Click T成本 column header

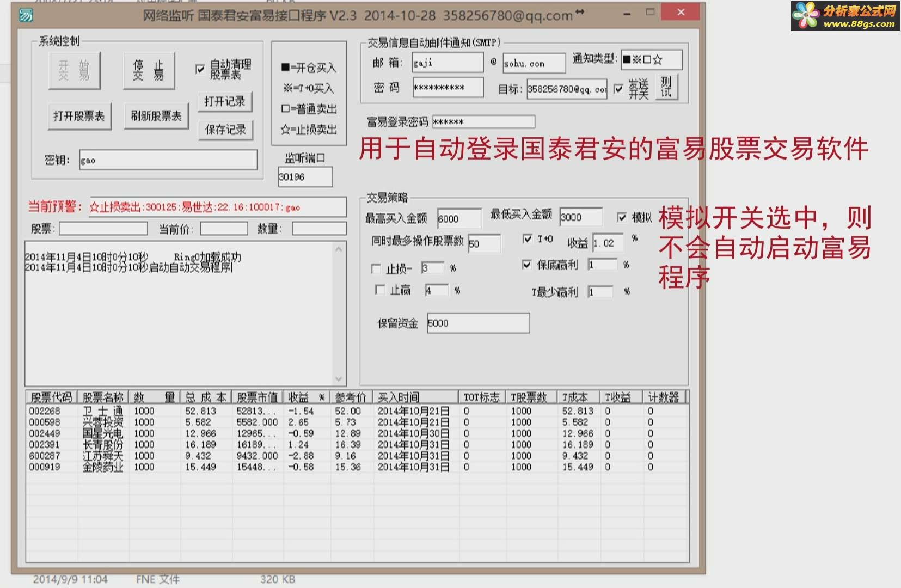(x=578, y=397)
